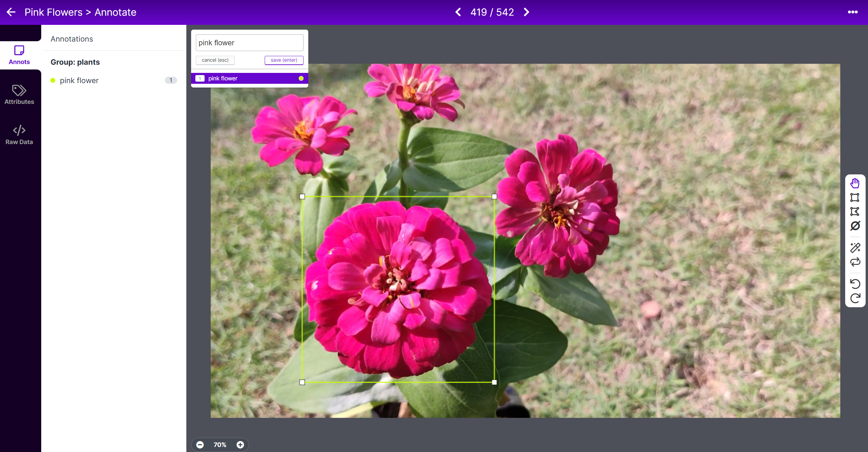Click the Group: plants heading
The width and height of the screenshot is (868, 452).
click(75, 62)
